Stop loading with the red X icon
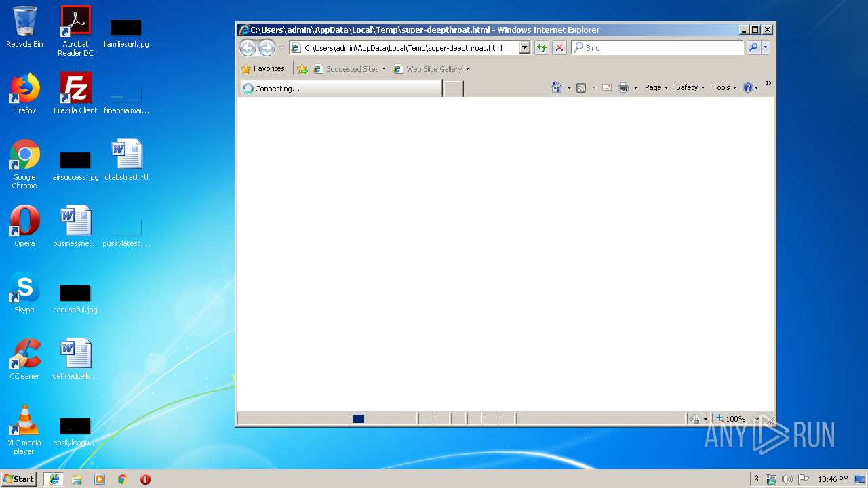 [x=559, y=47]
